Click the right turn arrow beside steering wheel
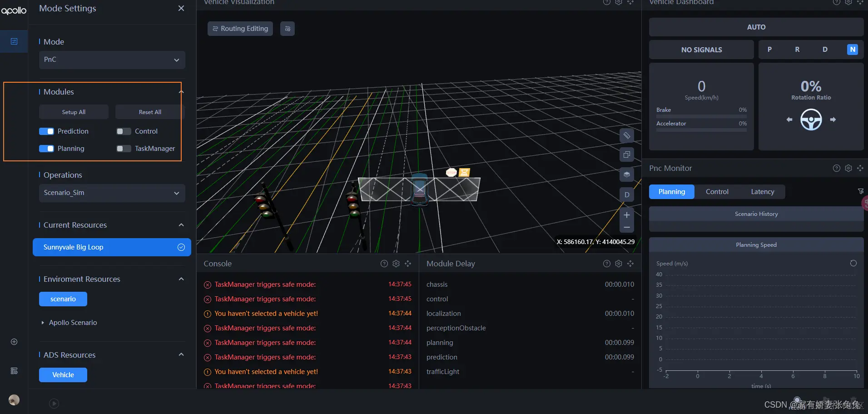The image size is (868, 414). pos(833,120)
